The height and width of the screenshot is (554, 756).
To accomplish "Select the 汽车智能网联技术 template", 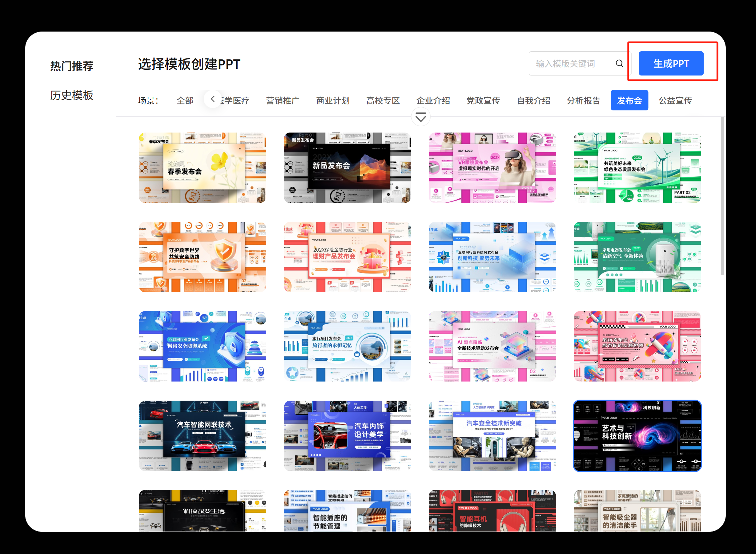I will [x=202, y=436].
